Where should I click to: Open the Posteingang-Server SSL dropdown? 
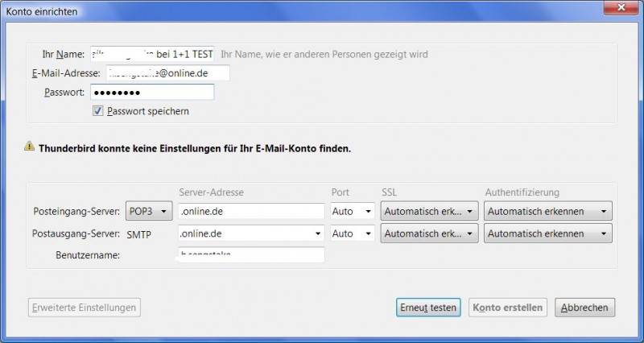[x=430, y=211]
